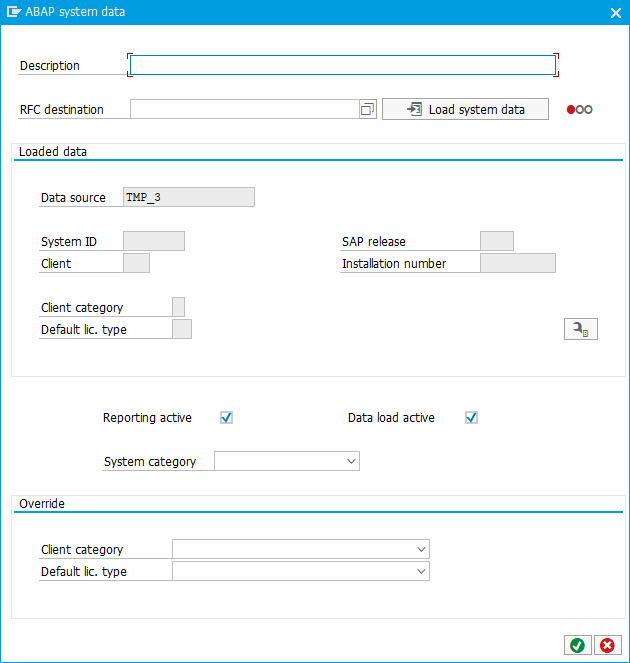Focus the Description input field

coord(343,65)
